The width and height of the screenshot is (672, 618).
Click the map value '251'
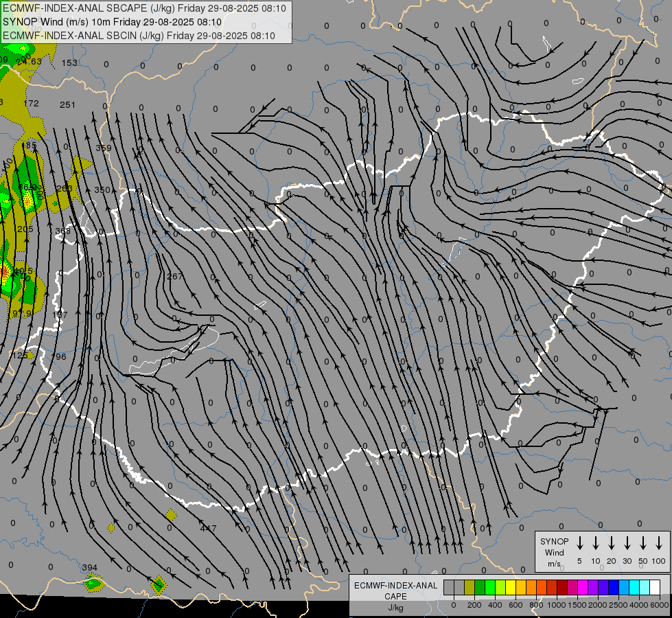(x=67, y=104)
